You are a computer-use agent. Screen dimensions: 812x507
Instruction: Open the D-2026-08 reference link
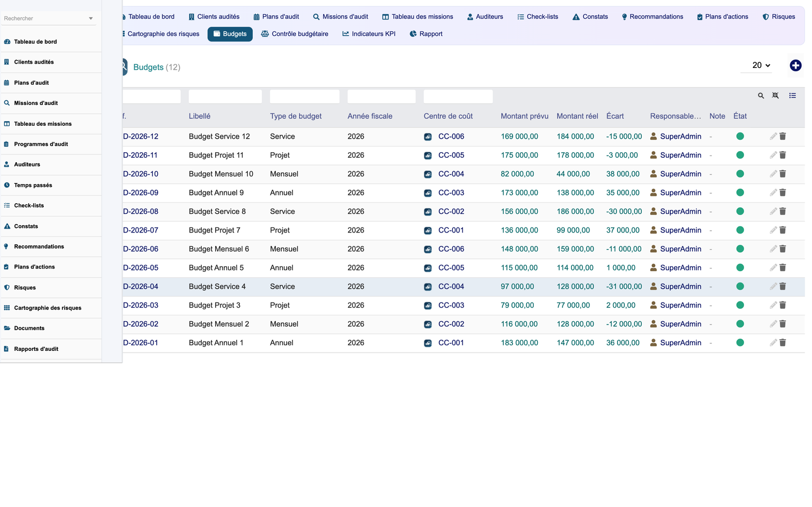(140, 212)
